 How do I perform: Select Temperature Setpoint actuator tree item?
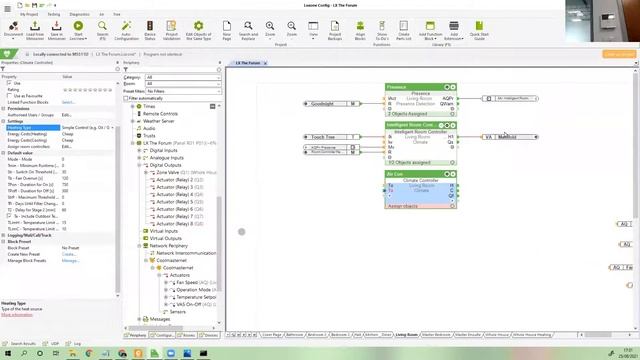tap(196, 297)
